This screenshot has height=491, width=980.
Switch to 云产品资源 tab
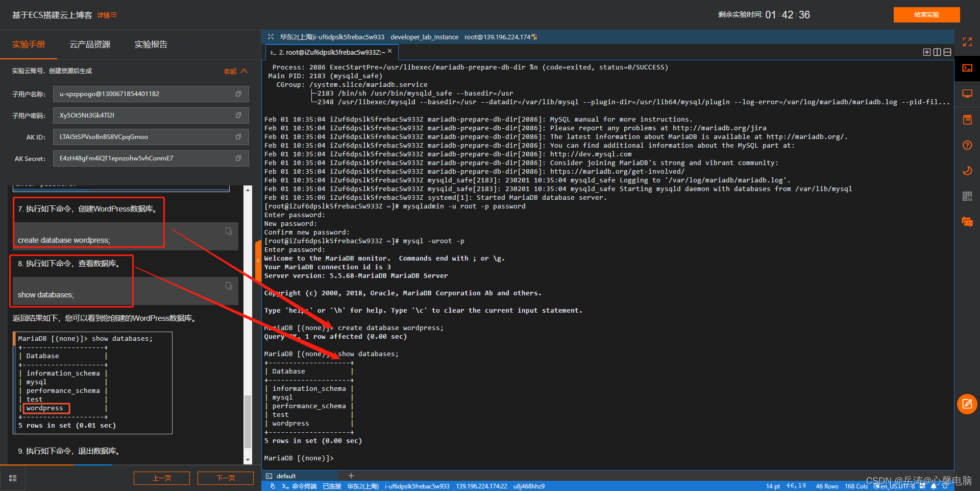[90, 44]
